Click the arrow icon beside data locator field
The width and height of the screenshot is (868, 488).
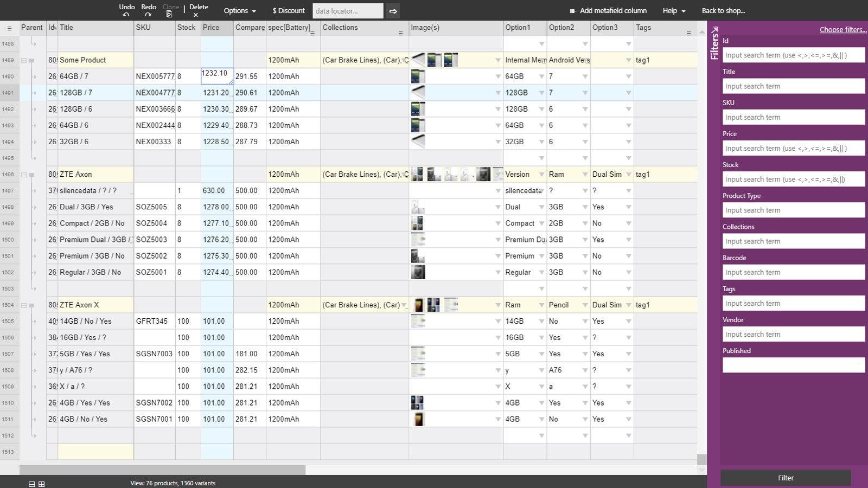[392, 10]
